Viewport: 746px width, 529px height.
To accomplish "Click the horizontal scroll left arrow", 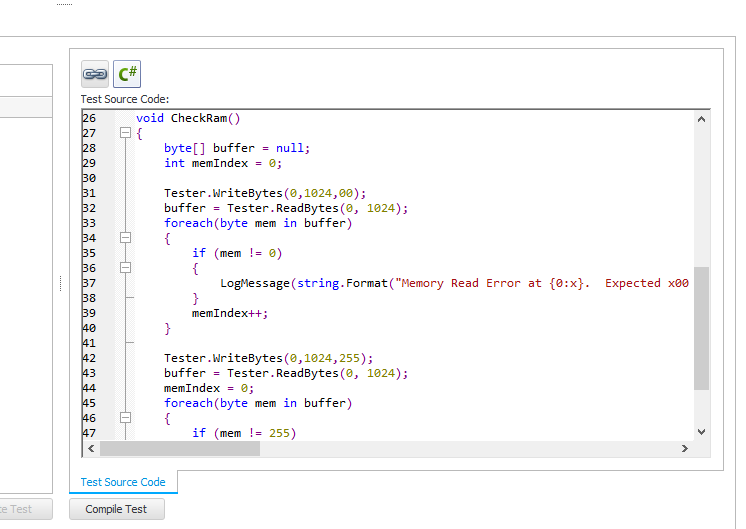I will [x=92, y=449].
